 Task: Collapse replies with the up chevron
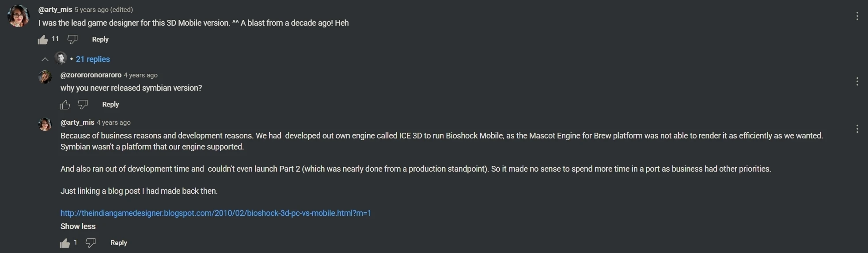45,59
